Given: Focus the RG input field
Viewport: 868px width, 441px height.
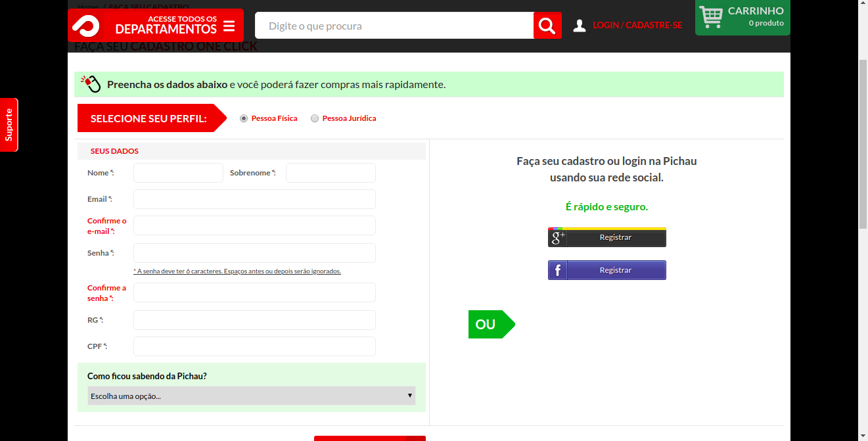Looking at the screenshot, I should [x=254, y=320].
